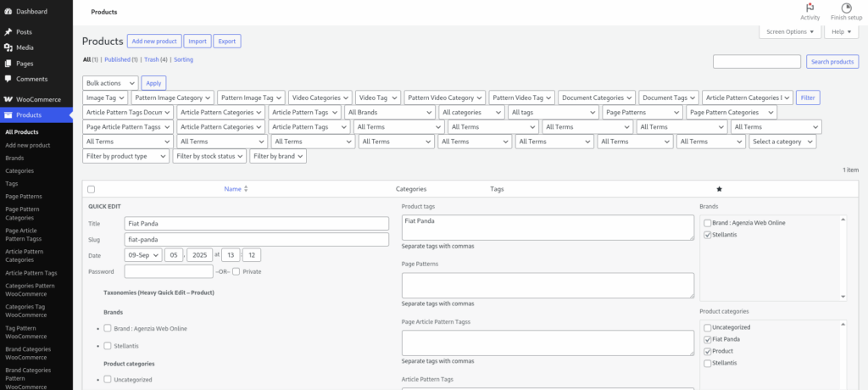Click the Filter button

pyautogui.click(x=808, y=97)
